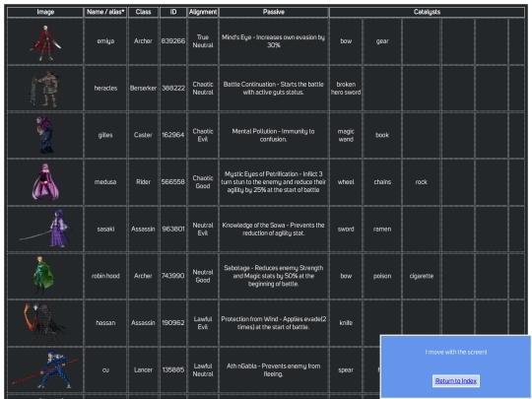
Task: Click the ID column header
Action: pos(173,12)
